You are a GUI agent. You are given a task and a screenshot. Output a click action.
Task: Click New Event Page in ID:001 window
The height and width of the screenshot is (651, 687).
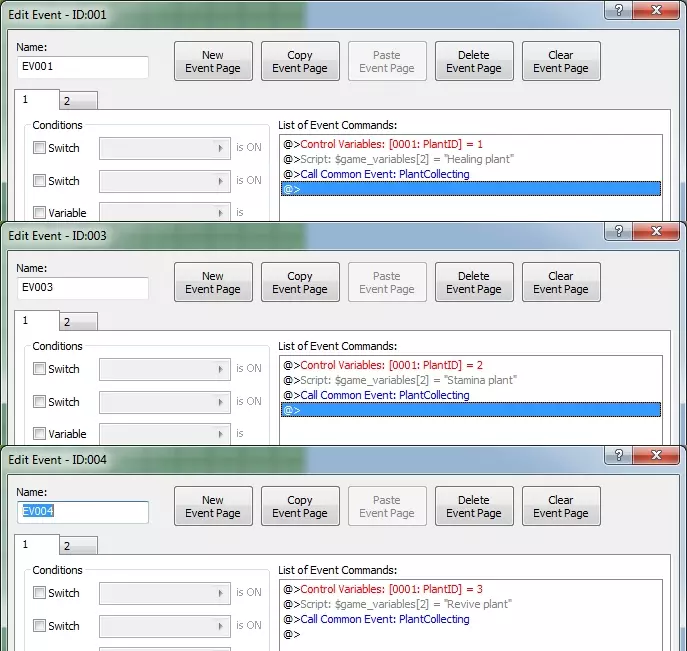tap(213, 61)
